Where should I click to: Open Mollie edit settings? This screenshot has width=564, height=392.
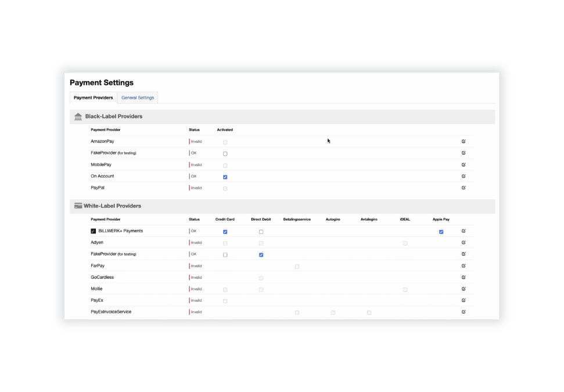(x=464, y=289)
